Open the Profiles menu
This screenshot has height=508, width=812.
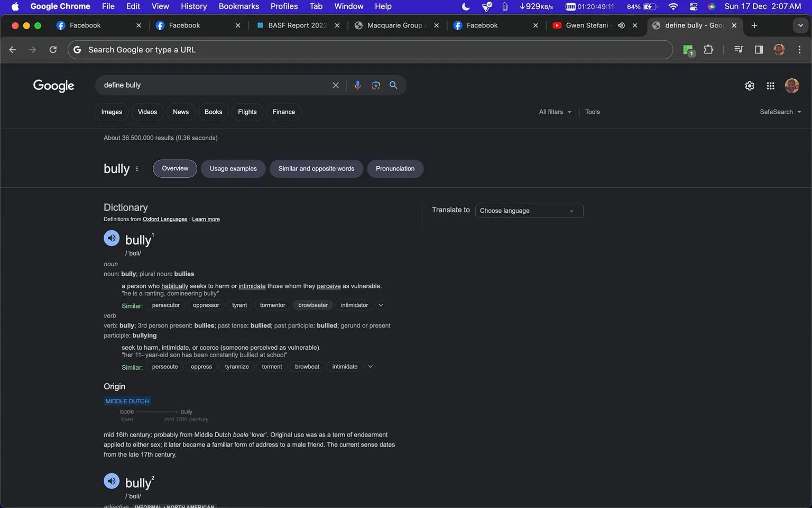coord(284,6)
